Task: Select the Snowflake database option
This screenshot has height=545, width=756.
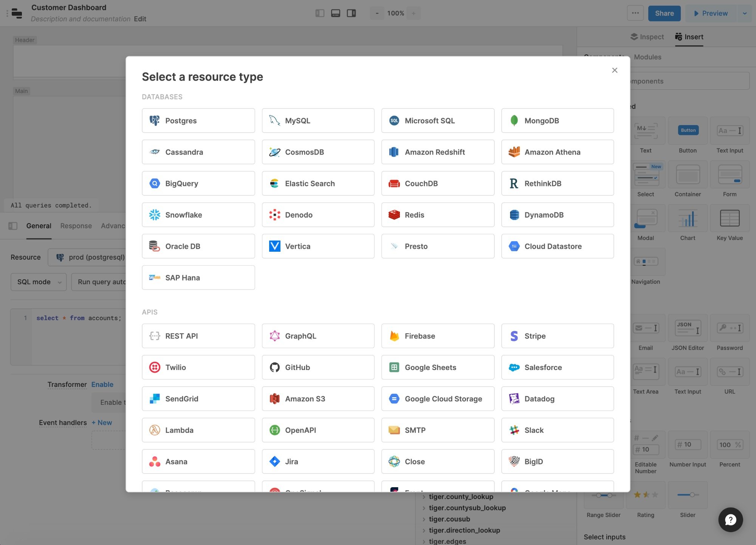Action: coord(198,215)
